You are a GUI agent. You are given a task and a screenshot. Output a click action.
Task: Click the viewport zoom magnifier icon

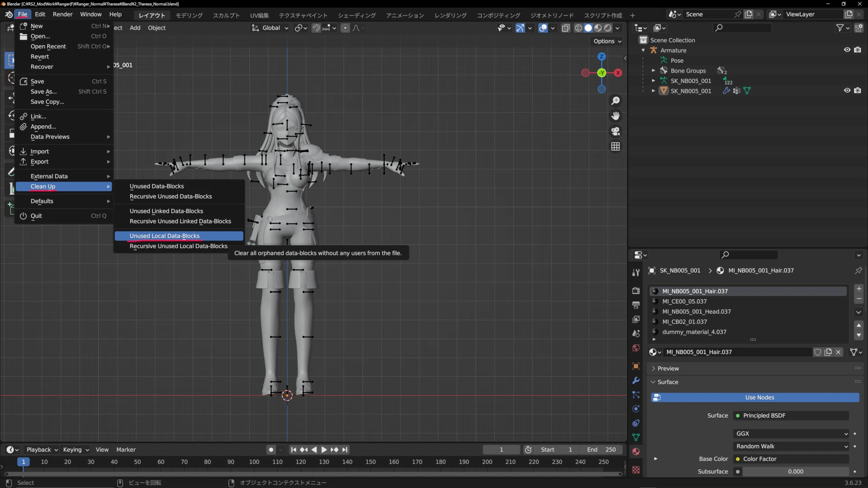tap(615, 101)
